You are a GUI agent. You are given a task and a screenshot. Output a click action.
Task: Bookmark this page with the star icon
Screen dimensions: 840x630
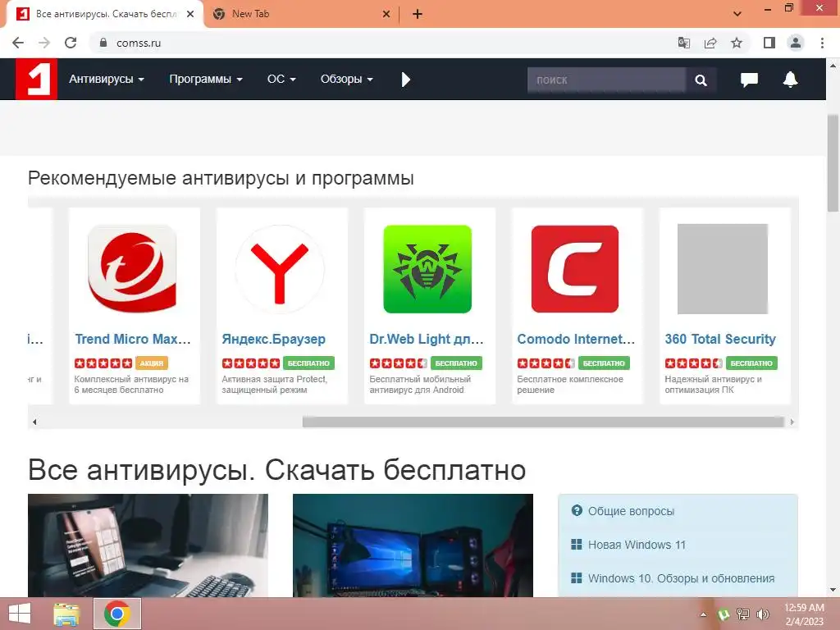click(x=737, y=43)
